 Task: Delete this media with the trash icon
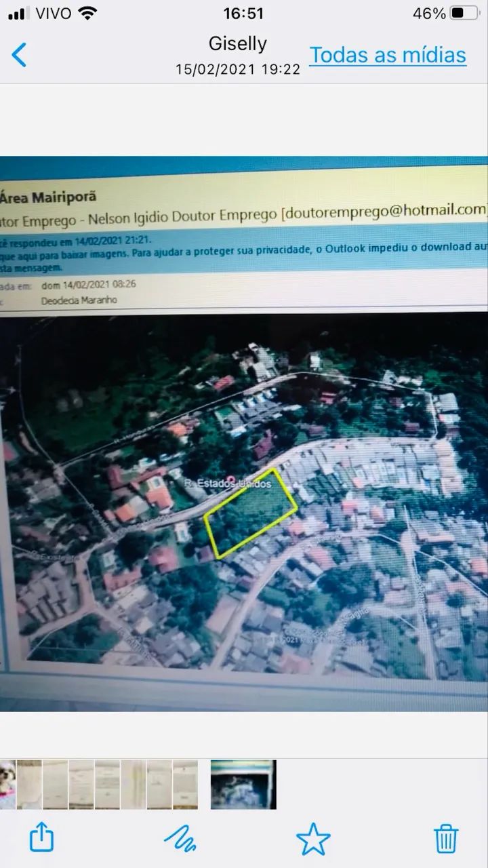(447, 839)
